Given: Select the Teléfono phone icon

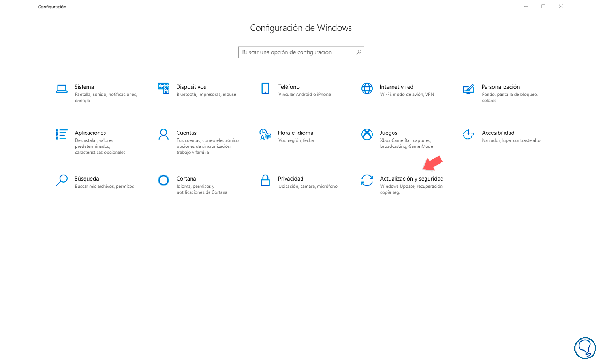Looking at the screenshot, I should coord(265,89).
